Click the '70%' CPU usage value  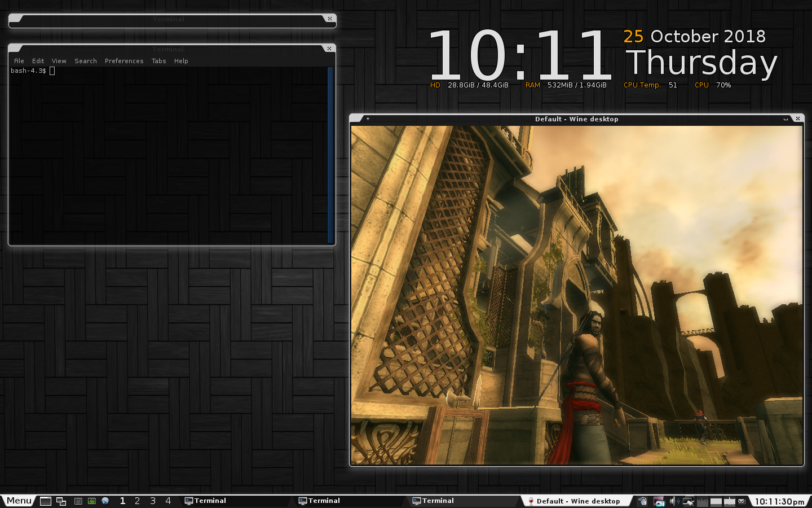pos(723,85)
